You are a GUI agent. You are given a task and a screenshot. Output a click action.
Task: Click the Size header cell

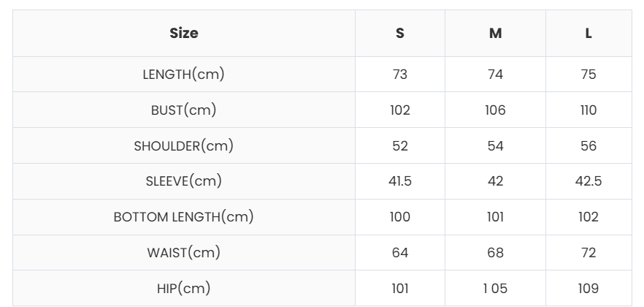pos(184,33)
